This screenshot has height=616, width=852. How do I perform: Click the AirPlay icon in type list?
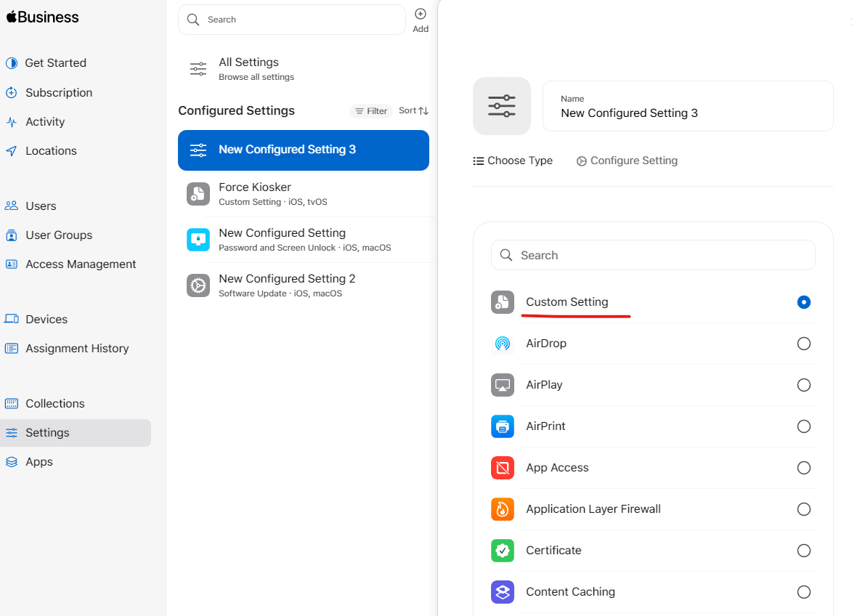503,384
